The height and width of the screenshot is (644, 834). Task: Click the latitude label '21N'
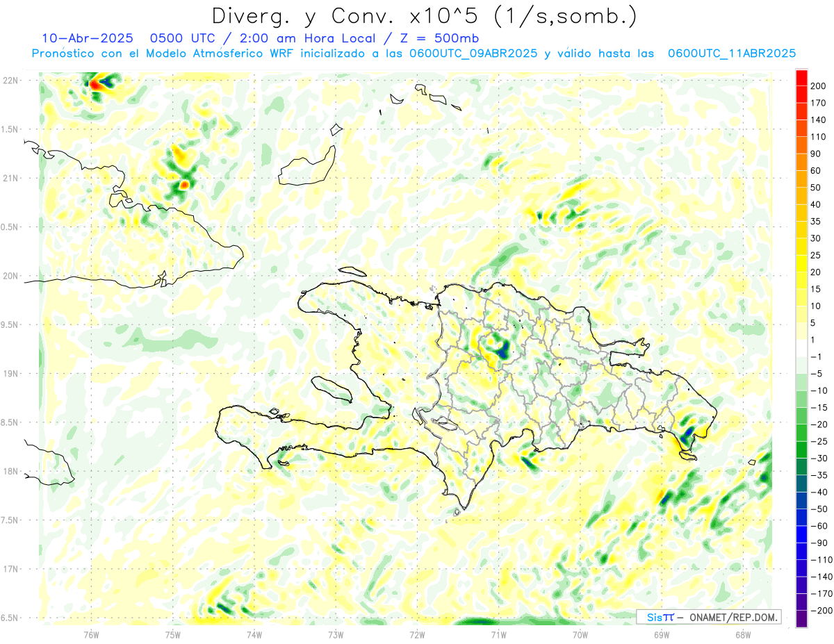(x=10, y=179)
